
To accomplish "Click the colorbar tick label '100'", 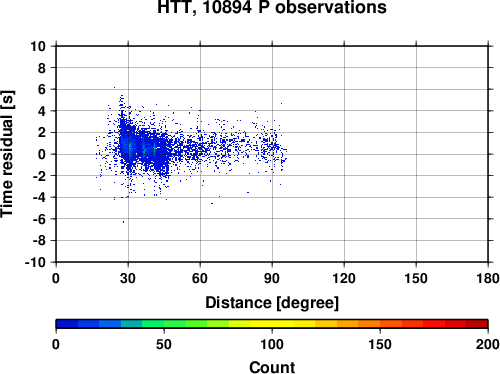I will (x=272, y=344).
